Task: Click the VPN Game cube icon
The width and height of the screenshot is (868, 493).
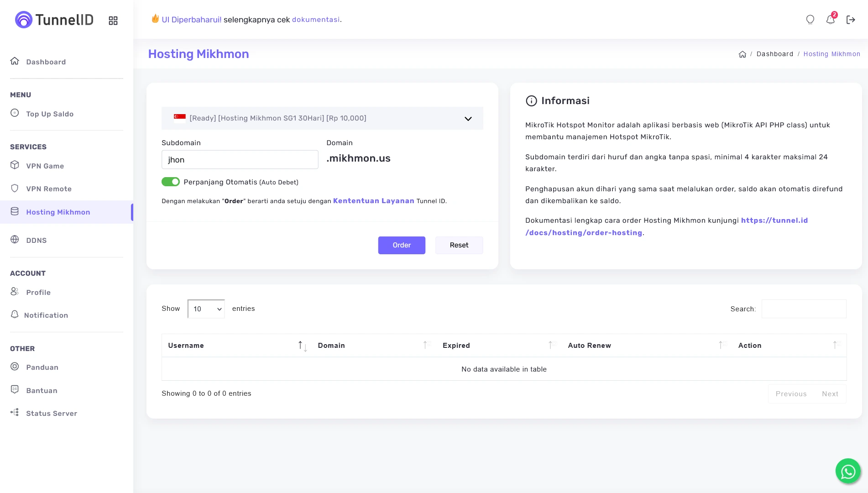Action: click(15, 165)
